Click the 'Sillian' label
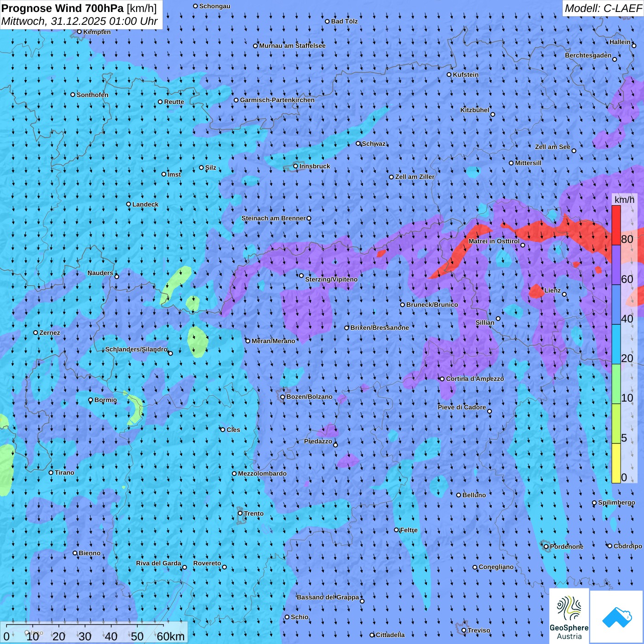The height and width of the screenshot is (644, 644). point(485,322)
